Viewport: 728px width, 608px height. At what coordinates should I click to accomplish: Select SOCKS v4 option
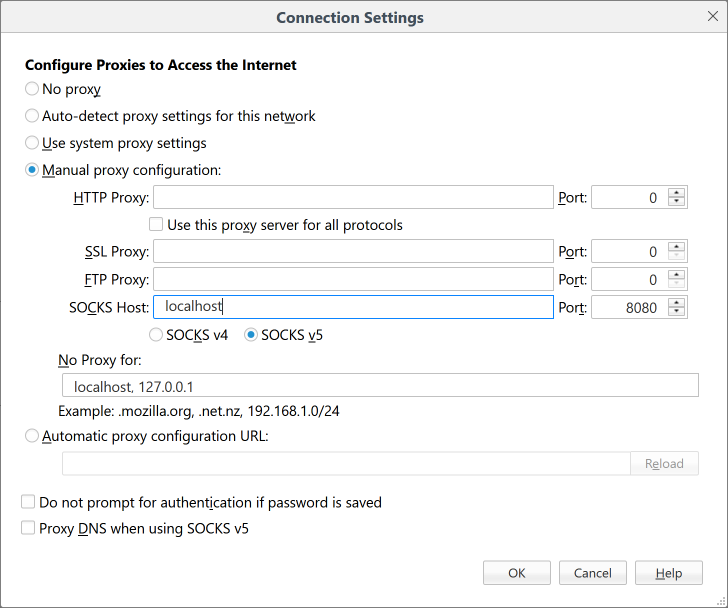coord(156,335)
